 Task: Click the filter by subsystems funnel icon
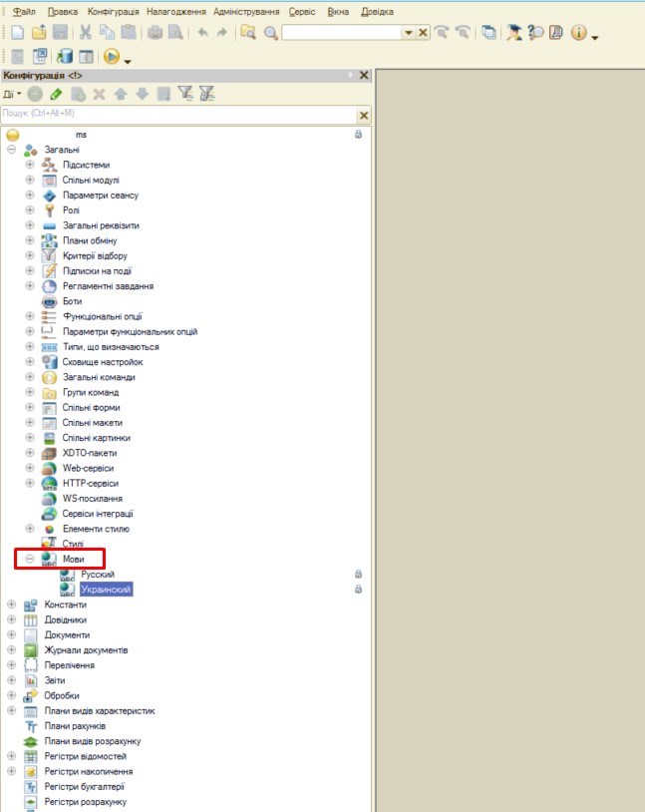184,94
